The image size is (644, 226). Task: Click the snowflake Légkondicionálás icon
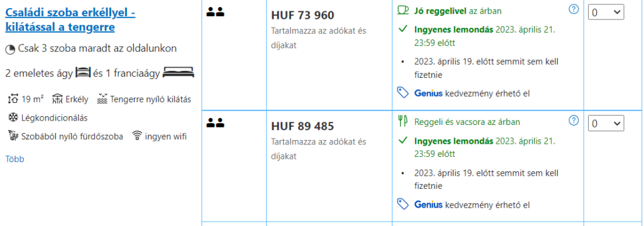[13, 118]
